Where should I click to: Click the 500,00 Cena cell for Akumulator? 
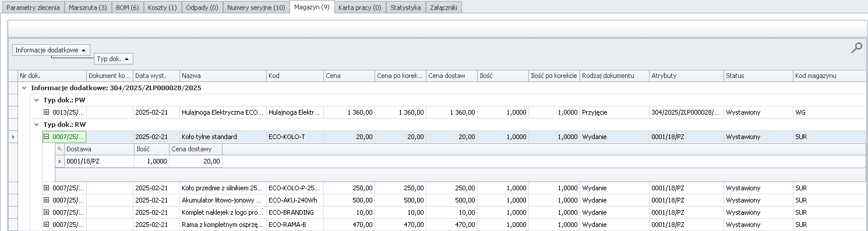tap(349, 200)
